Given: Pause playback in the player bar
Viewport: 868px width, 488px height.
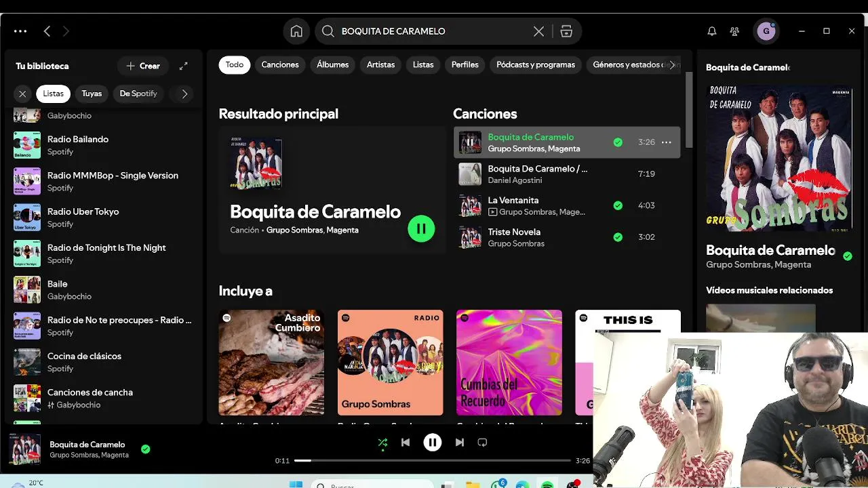Looking at the screenshot, I should pyautogui.click(x=433, y=443).
